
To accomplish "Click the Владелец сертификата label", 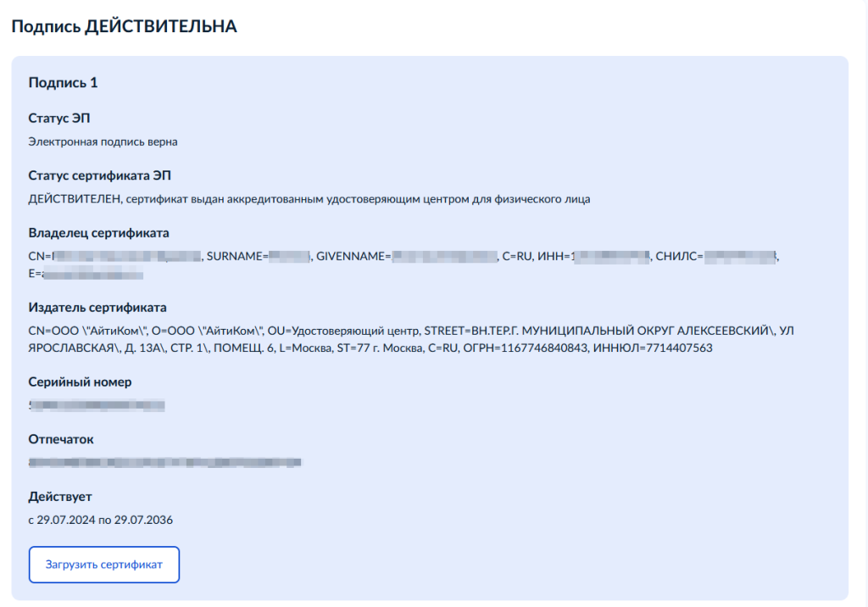I will [x=98, y=232].
